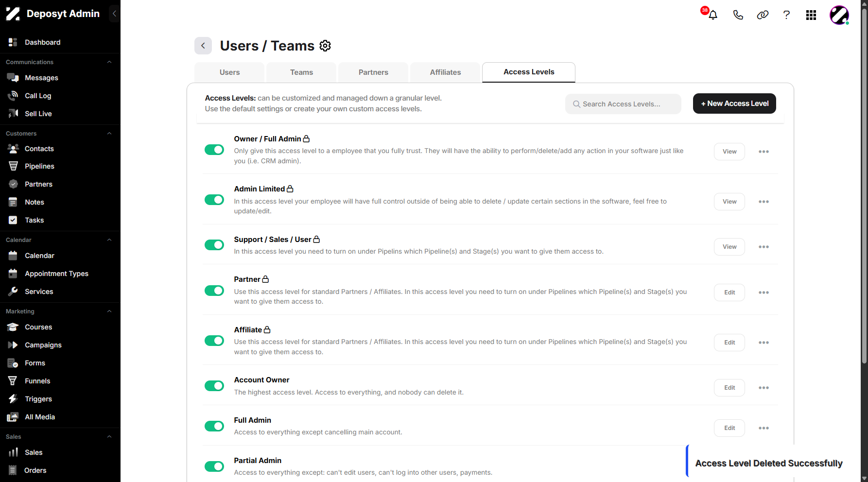Switch to the Affiliates tab
868x482 pixels.
pos(445,72)
